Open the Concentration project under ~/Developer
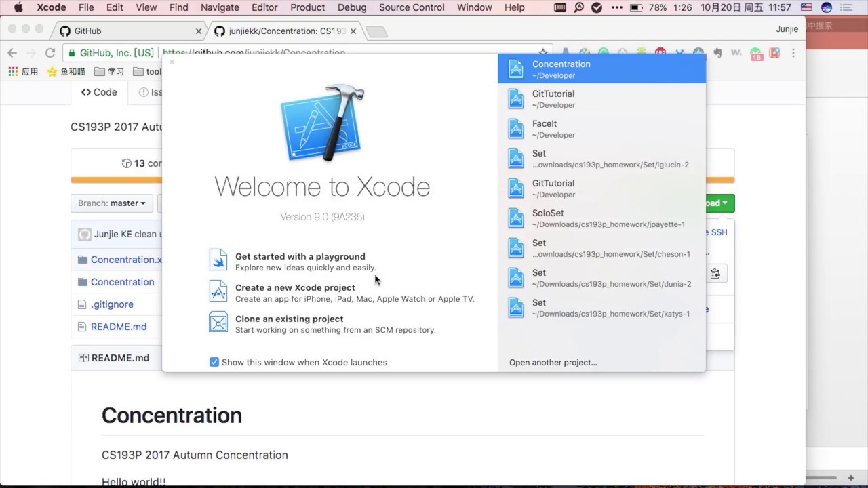This screenshot has width=868, height=488. pyautogui.click(x=601, y=69)
